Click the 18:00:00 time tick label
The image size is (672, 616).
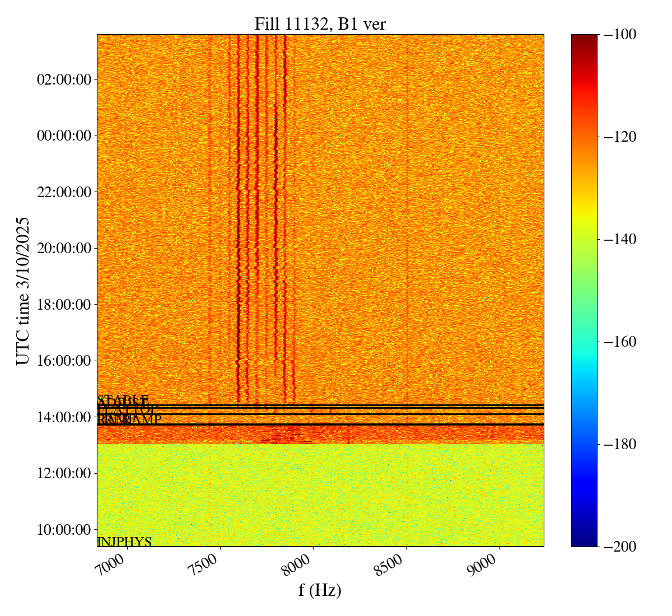point(64,305)
